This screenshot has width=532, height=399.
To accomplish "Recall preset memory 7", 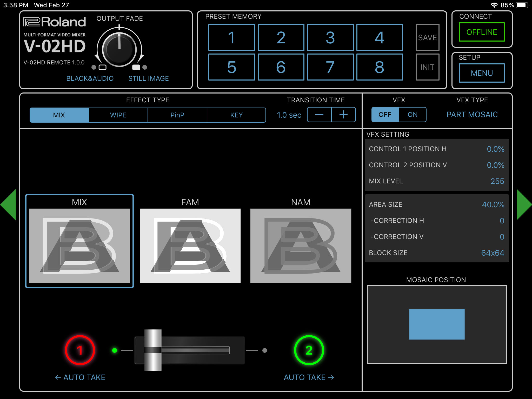I will pyautogui.click(x=330, y=67).
